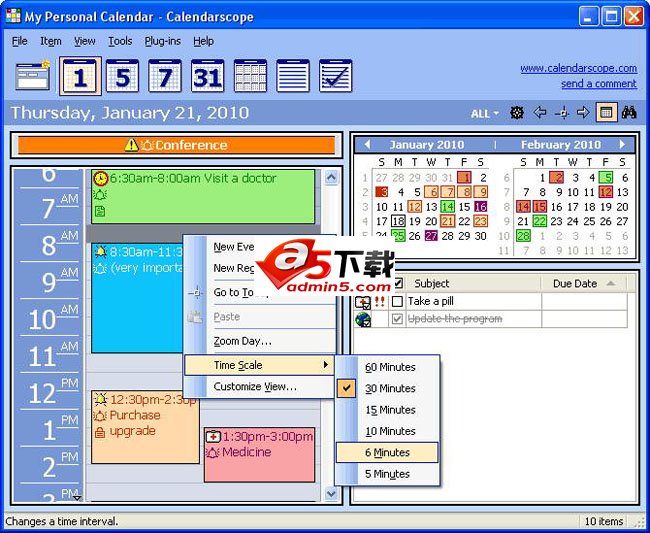
Task: Open the Plug-ins menu
Action: pyautogui.click(x=162, y=41)
